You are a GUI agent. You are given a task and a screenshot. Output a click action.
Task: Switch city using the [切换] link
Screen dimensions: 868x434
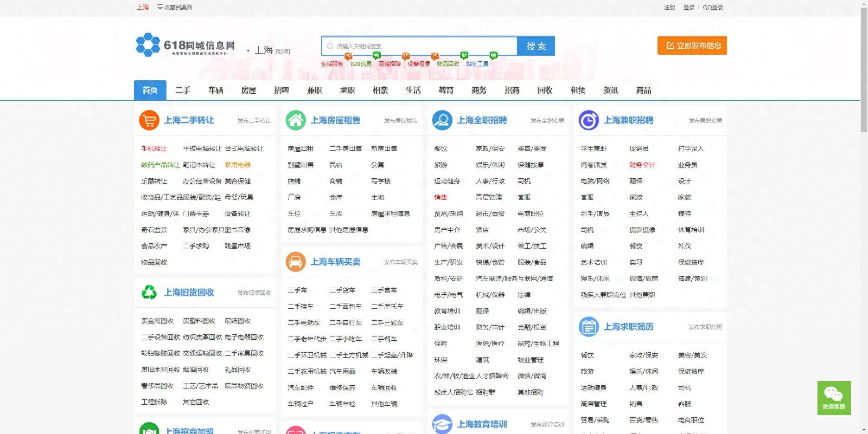tap(283, 52)
